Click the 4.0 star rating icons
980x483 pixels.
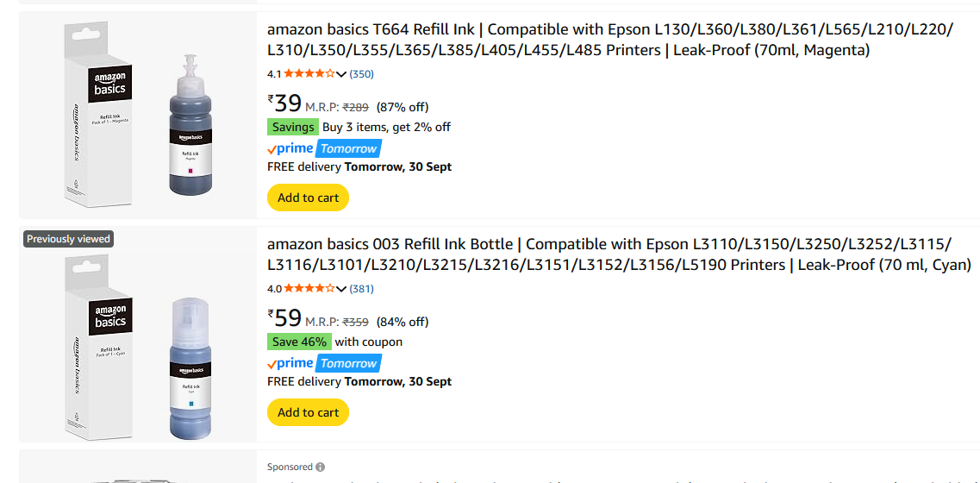(309, 289)
